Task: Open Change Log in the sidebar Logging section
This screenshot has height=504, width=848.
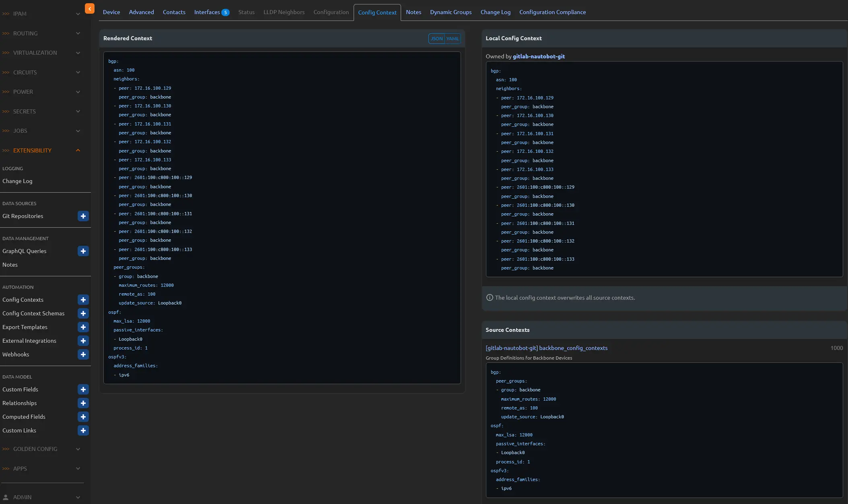Action: click(x=17, y=181)
